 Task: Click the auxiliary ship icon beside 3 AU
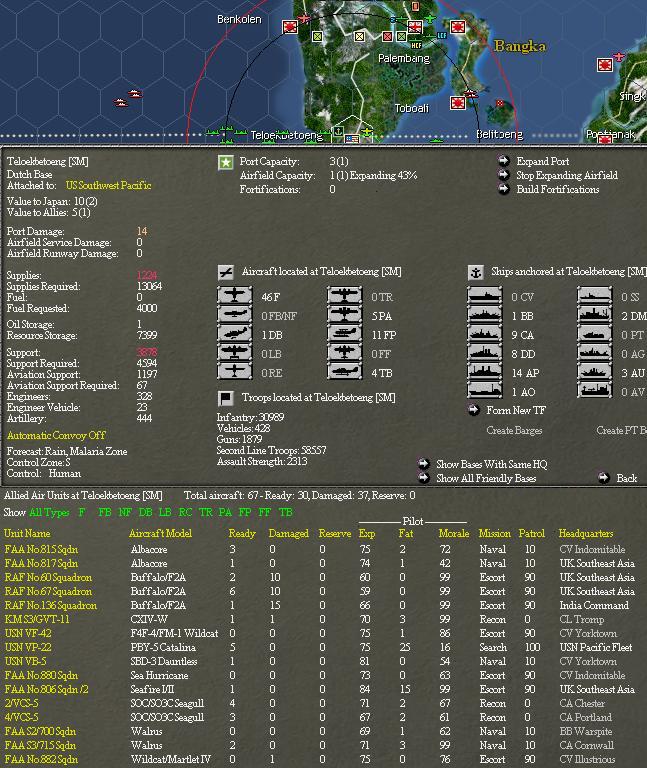(x=595, y=371)
